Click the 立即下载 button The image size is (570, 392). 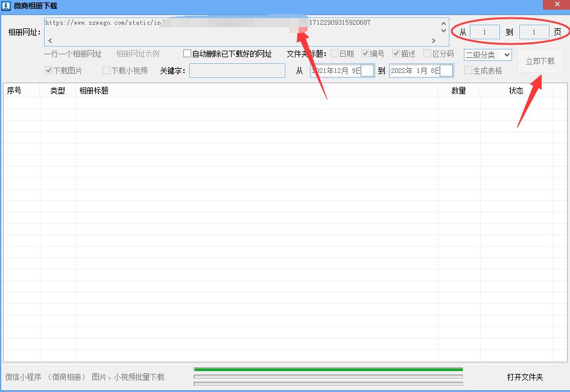(540, 61)
